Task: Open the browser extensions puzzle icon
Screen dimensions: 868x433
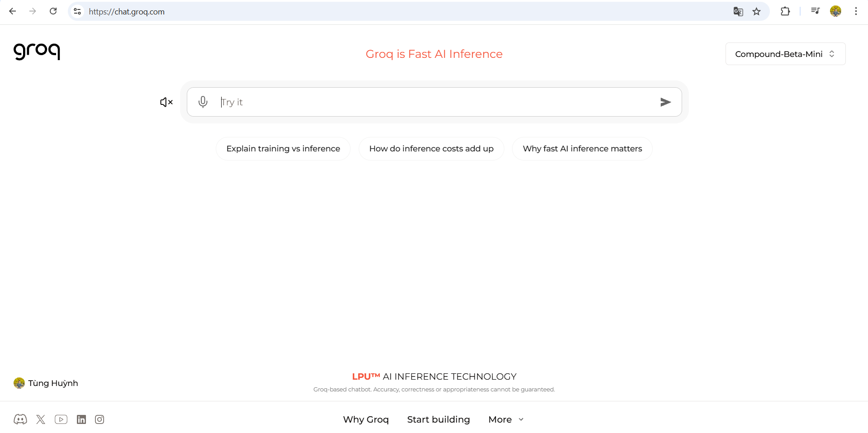Action: [x=785, y=11]
